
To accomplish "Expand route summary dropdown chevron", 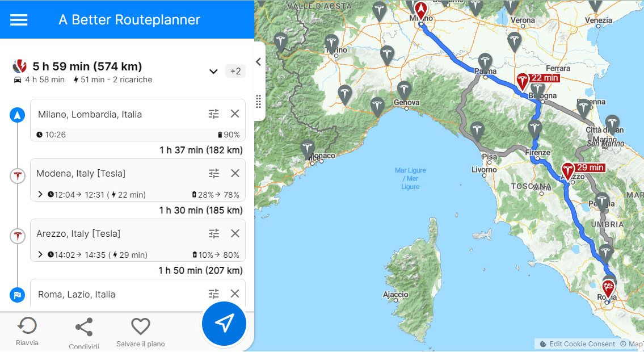I will 213,72.
